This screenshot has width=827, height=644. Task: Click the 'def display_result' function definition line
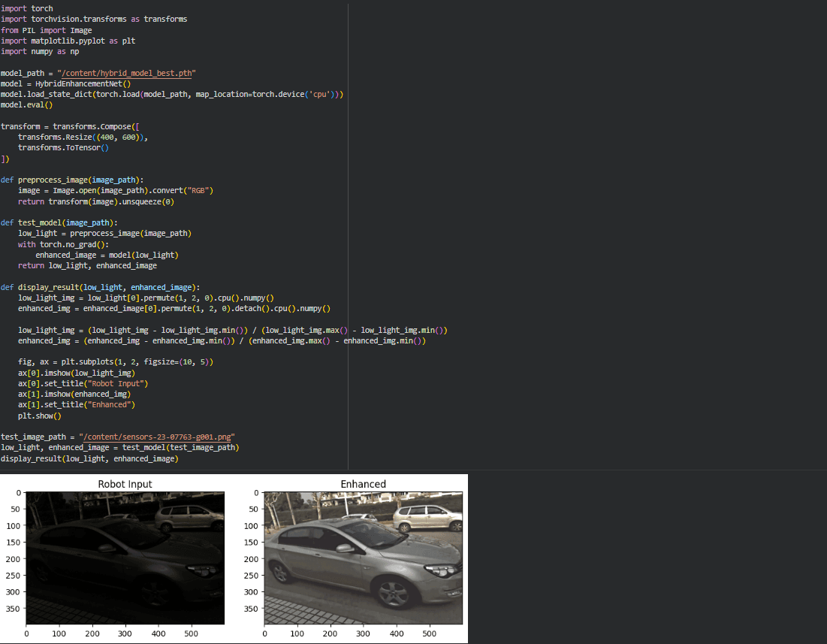click(x=100, y=287)
